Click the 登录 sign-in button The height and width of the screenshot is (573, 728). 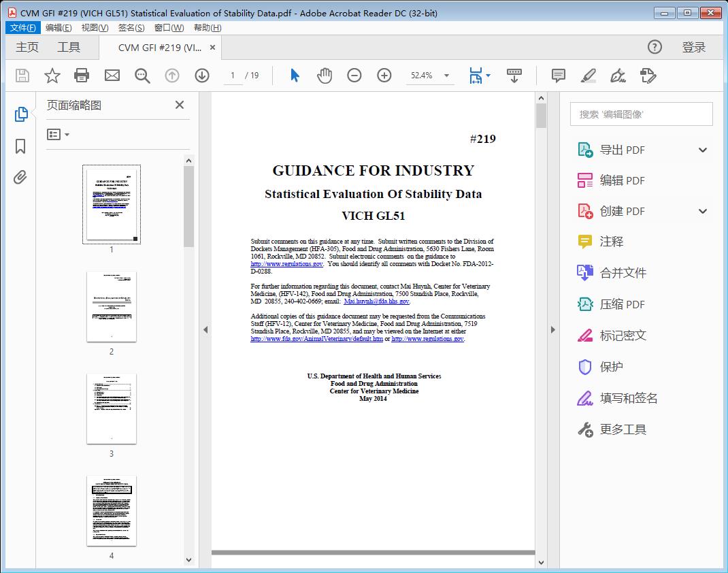click(x=693, y=47)
